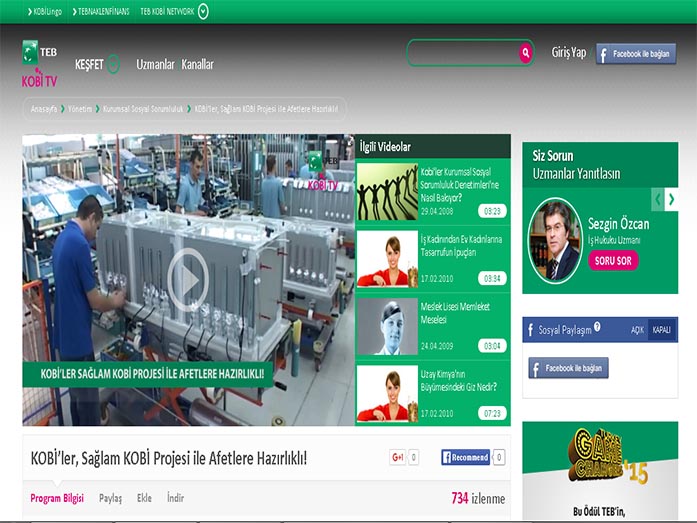Click the İlgili Videolar heading
Viewport: 697px width, 523px height.
coord(385,147)
